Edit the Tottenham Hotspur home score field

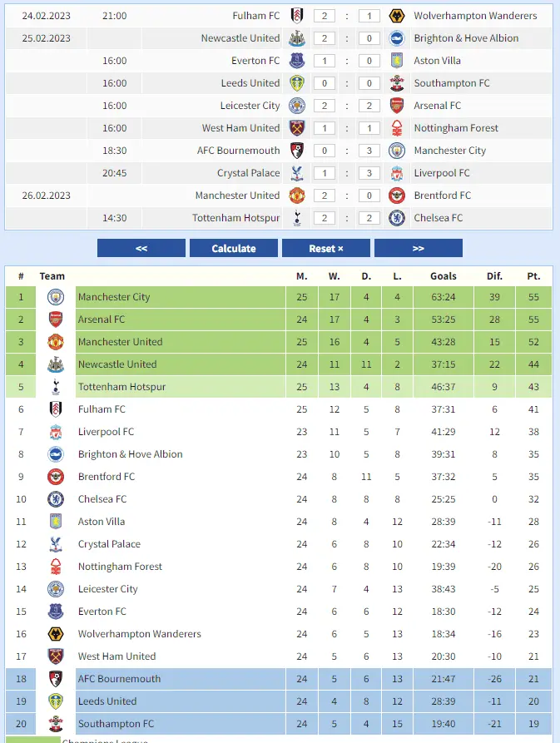pos(325,218)
